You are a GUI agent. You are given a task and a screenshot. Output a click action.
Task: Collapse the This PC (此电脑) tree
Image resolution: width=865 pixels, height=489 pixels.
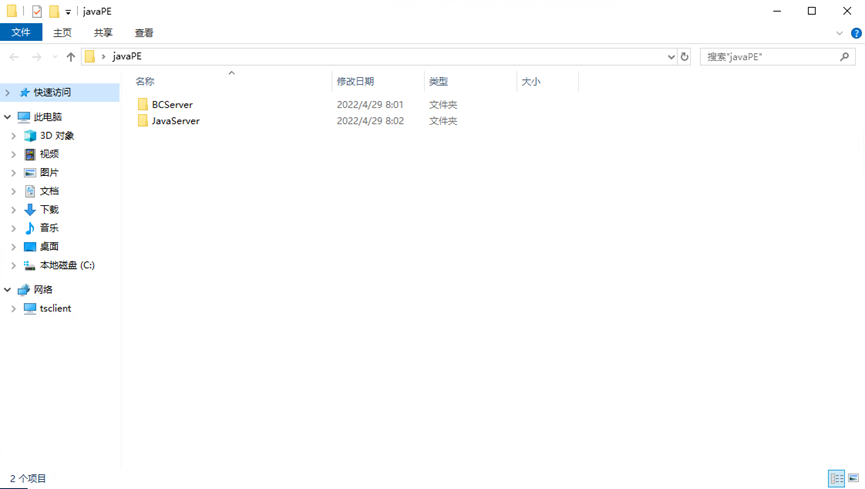coord(8,117)
